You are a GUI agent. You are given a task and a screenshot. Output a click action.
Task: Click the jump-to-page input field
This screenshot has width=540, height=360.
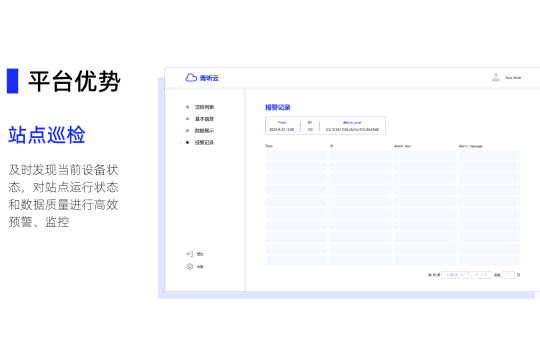508,275
